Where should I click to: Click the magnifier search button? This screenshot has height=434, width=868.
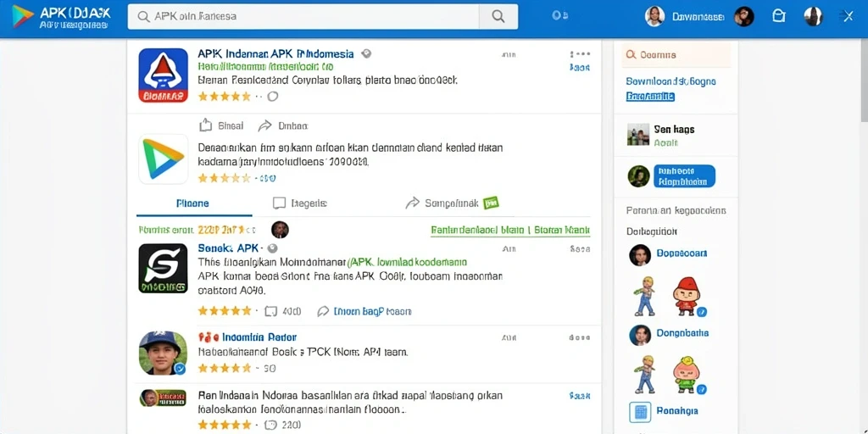498,17
